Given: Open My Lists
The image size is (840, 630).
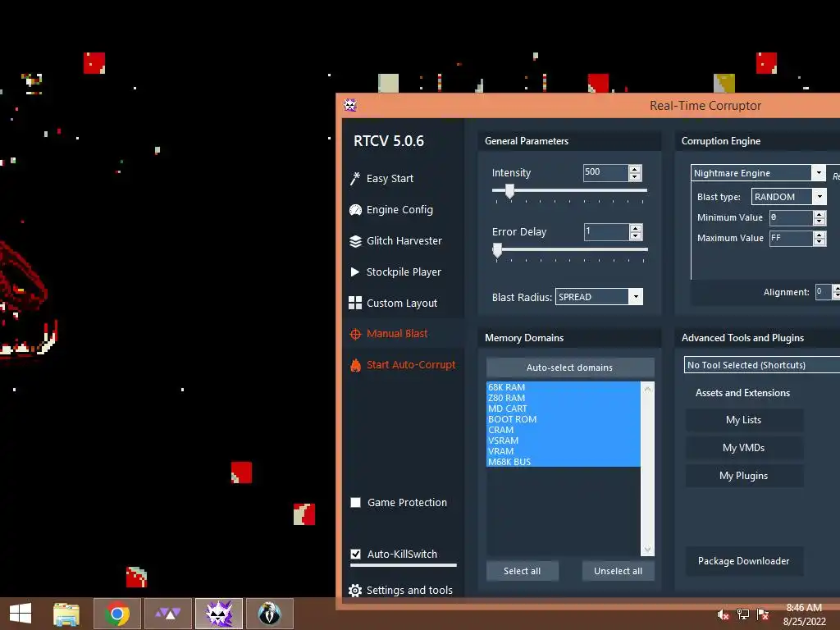Looking at the screenshot, I should pyautogui.click(x=743, y=420).
